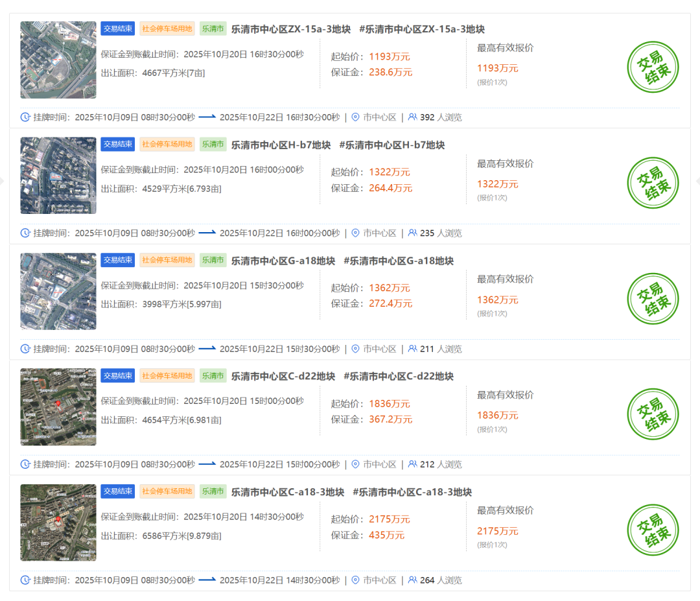Image resolution: width=700 pixels, height=601 pixels.
Task: Click green 乐清市 tag on C-d22 listing
Action: [x=213, y=376]
